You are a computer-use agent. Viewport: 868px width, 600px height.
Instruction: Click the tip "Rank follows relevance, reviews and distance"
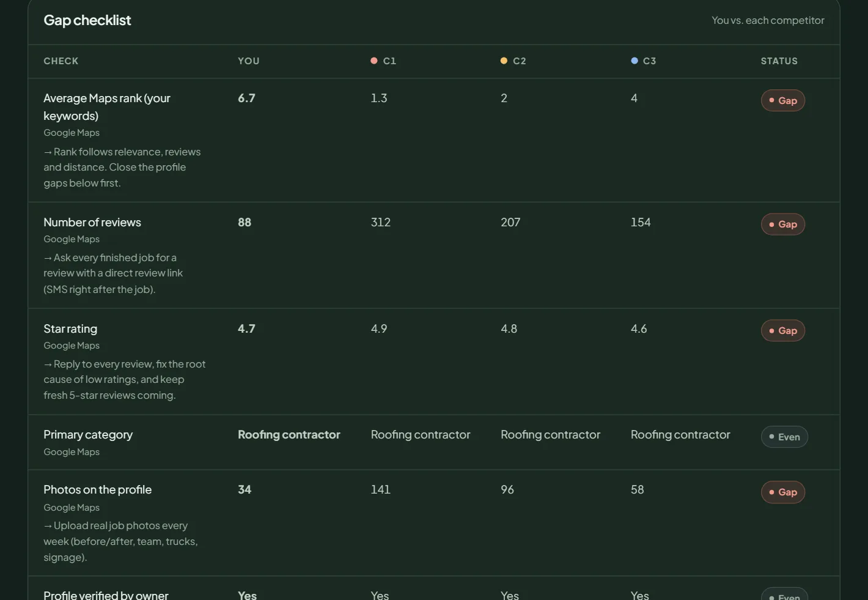click(x=122, y=167)
